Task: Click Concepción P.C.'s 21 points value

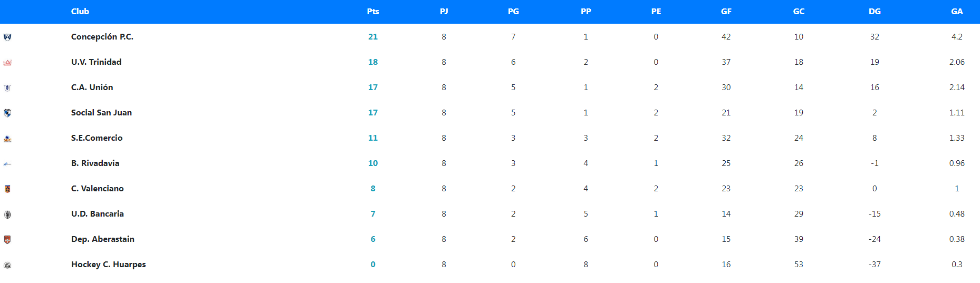Action: pyautogui.click(x=373, y=37)
